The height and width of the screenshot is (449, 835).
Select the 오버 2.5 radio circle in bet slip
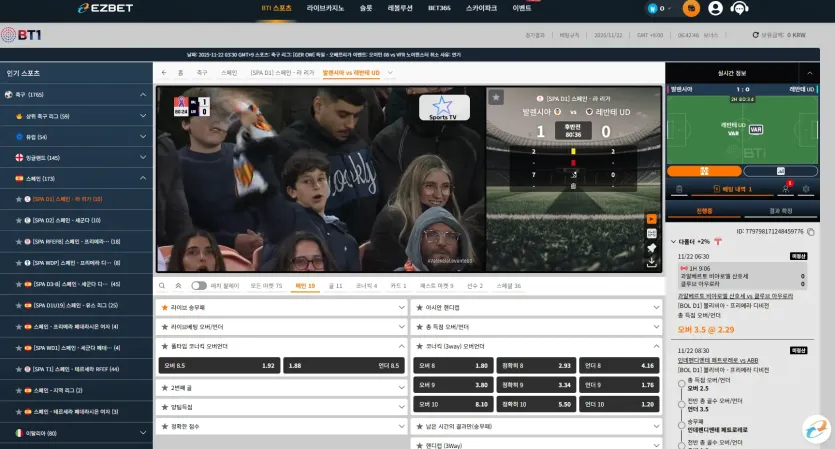681,383
